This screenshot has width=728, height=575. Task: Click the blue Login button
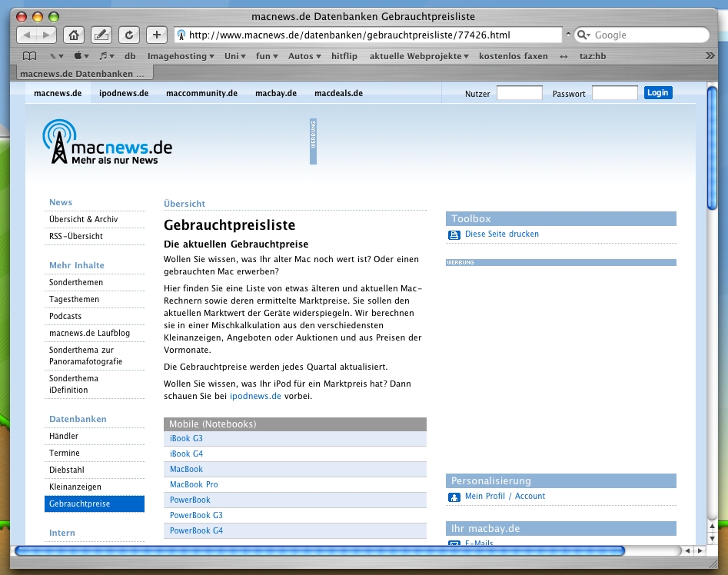click(658, 93)
